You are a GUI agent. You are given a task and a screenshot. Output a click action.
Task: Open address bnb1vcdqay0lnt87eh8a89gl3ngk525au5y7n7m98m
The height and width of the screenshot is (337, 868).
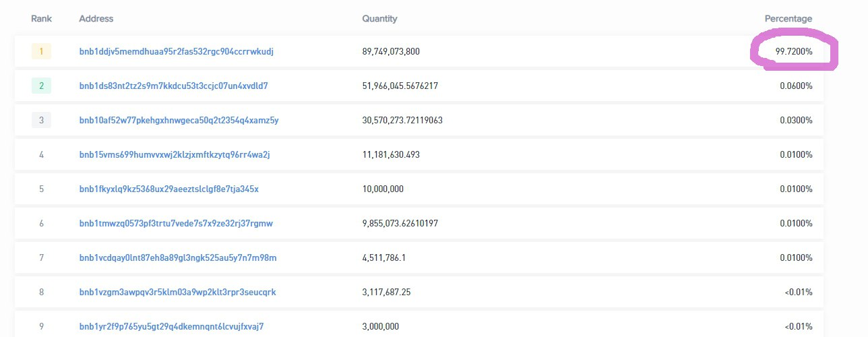pyautogui.click(x=178, y=257)
